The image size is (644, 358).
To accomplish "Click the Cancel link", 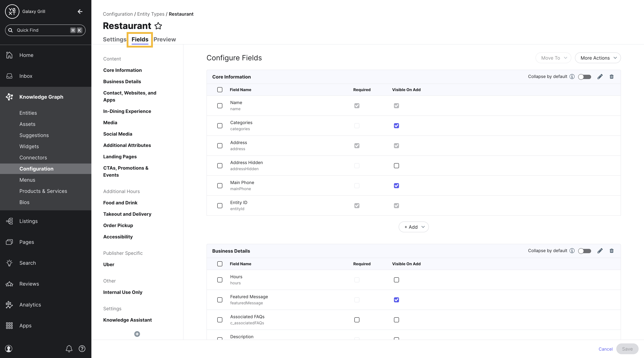I will pyautogui.click(x=605, y=349).
